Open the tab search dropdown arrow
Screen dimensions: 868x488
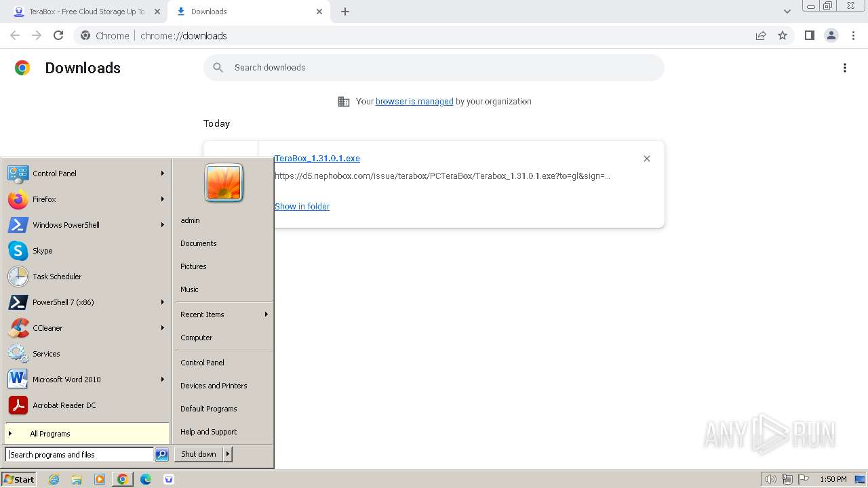787,12
